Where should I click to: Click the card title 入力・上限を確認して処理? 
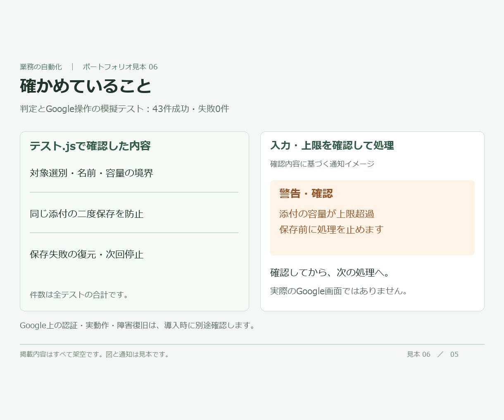pos(332,146)
